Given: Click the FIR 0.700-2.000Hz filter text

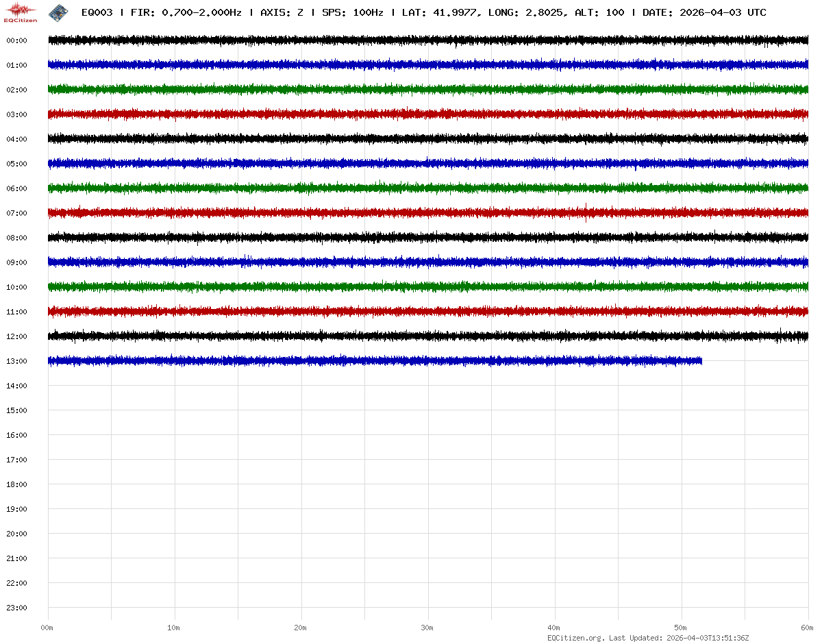Looking at the screenshot, I should 186,13.
